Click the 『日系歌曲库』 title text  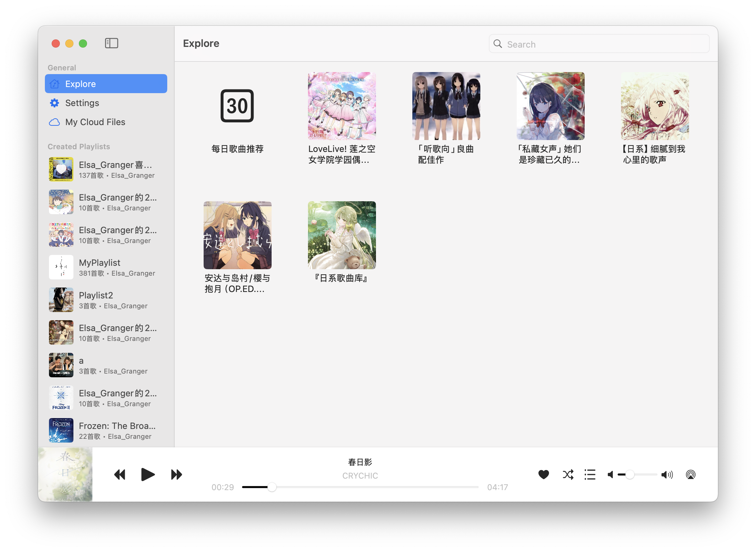point(342,278)
